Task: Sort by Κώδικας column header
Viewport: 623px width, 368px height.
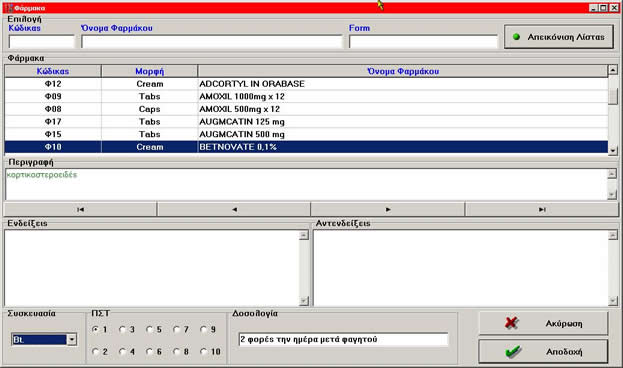Action: coord(53,71)
